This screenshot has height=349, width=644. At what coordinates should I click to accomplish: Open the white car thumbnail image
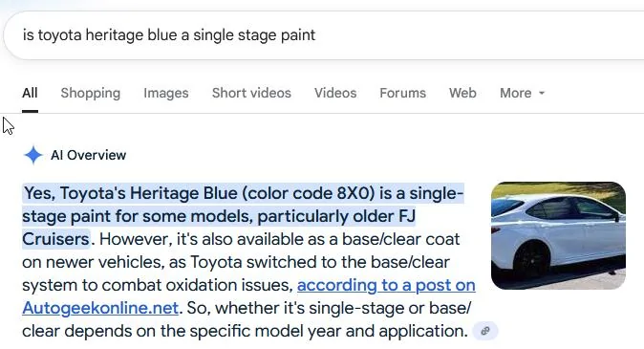coord(558,235)
